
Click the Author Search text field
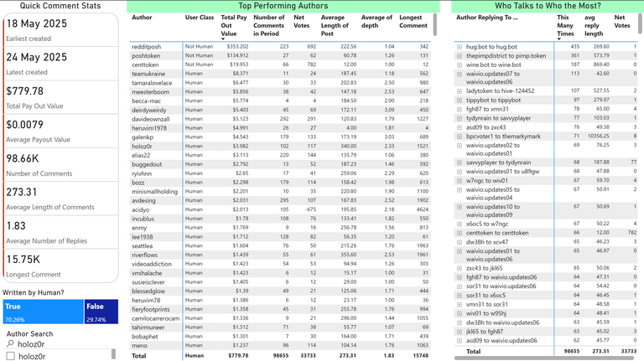[x=60, y=343]
